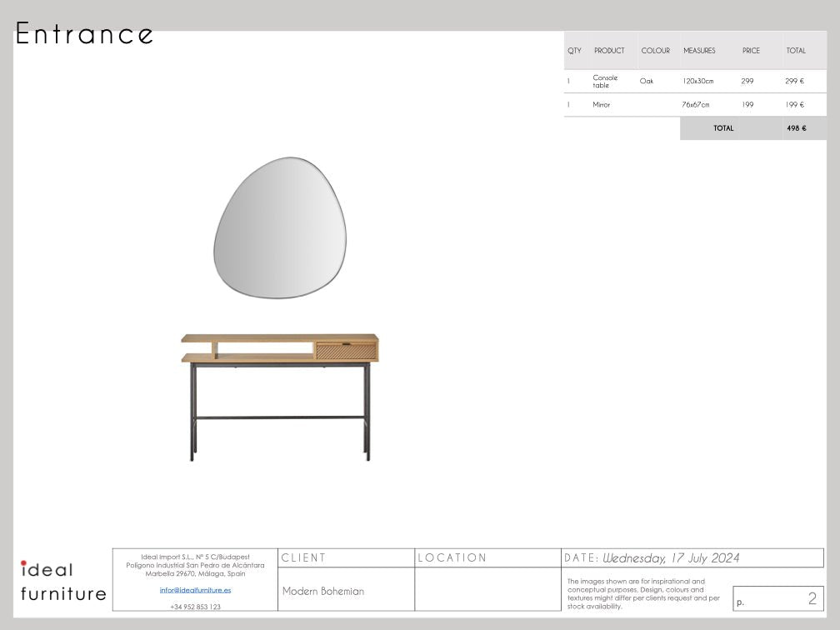
Task: Click the empty box below LOCATION
Action: (x=487, y=589)
